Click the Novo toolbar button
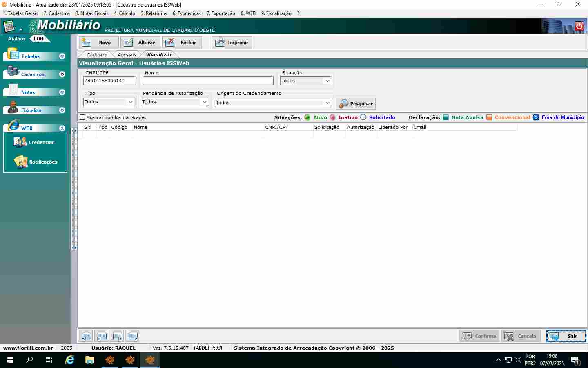The height and width of the screenshot is (368, 588). 99,43
